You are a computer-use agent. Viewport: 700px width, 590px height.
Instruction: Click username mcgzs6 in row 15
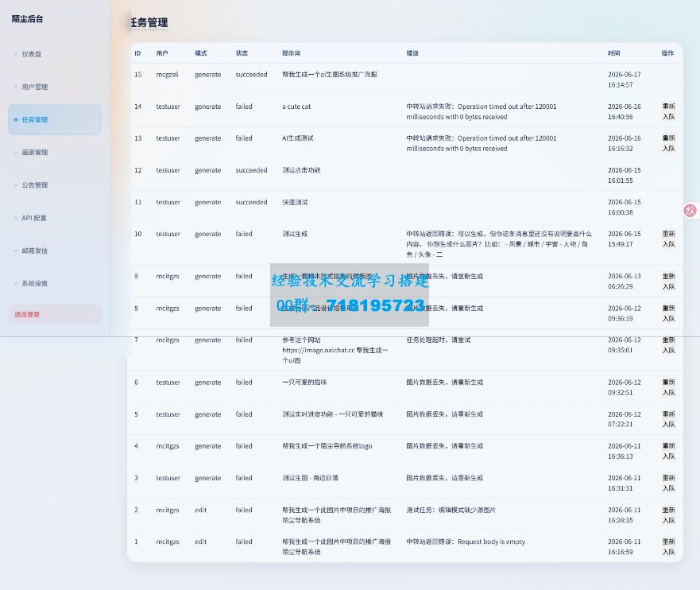coord(168,75)
